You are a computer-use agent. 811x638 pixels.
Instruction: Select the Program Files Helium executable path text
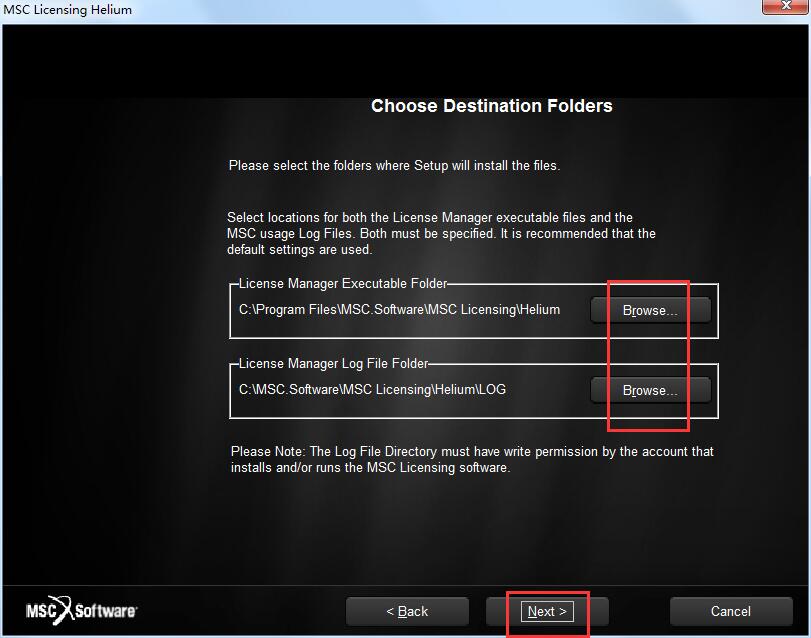pyautogui.click(x=399, y=310)
